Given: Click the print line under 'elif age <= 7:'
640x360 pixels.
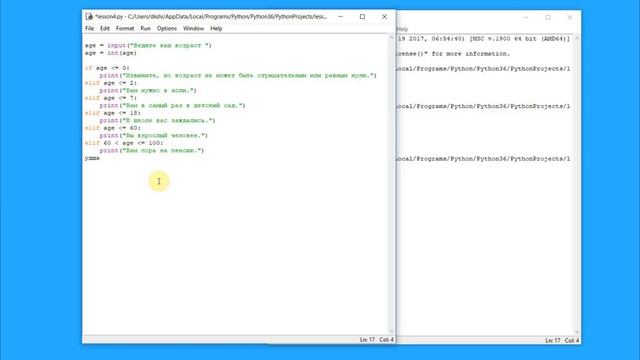Looking at the screenshot, I should click(172, 105).
